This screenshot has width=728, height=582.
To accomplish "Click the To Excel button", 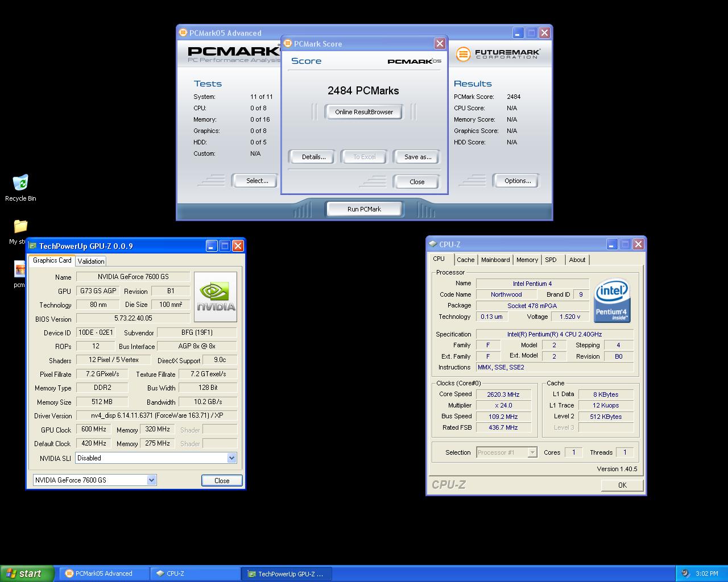I will [x=365, y=157].
